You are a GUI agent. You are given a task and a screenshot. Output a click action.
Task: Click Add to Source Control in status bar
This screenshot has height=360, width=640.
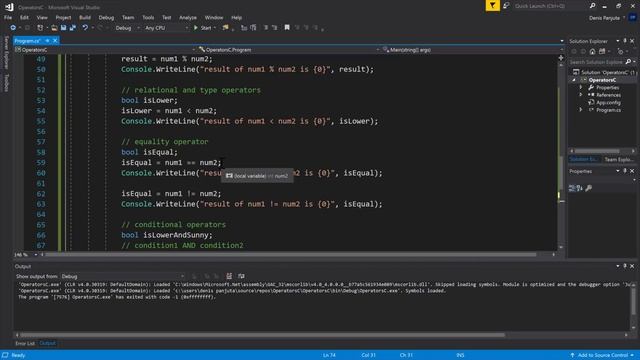click(x=602, y=355)
